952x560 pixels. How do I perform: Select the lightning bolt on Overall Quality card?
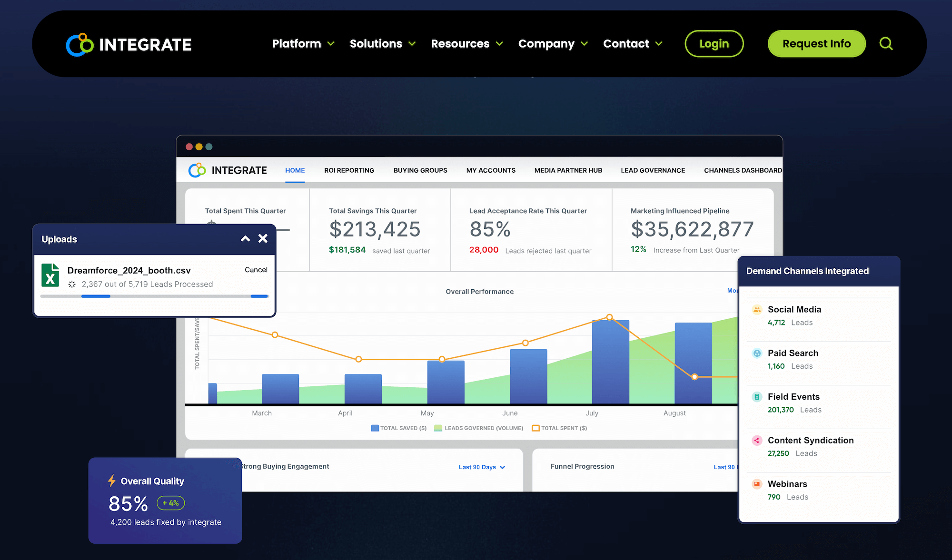click(x=111, y=481)
